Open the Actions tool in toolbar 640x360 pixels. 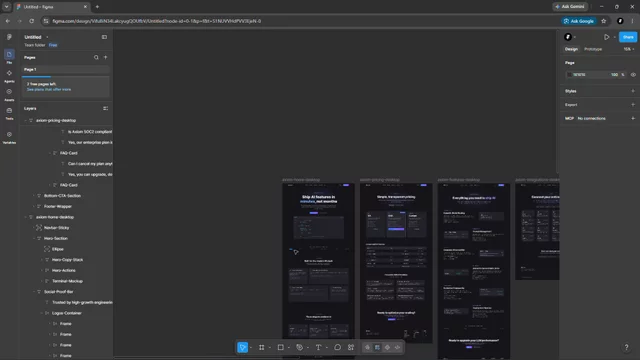click(351, 347)
